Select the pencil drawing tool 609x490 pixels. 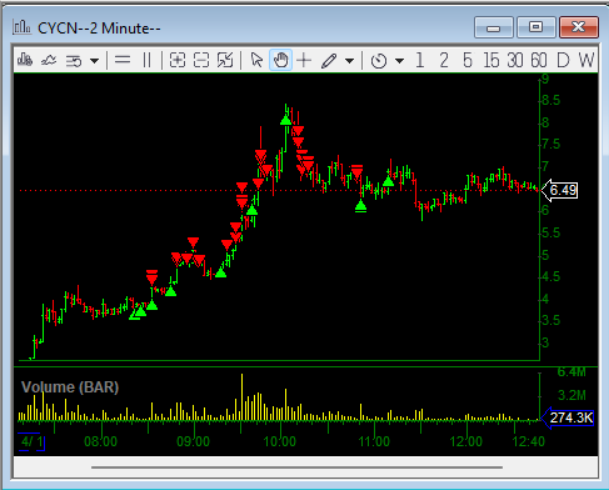click(x=329, y=61)
